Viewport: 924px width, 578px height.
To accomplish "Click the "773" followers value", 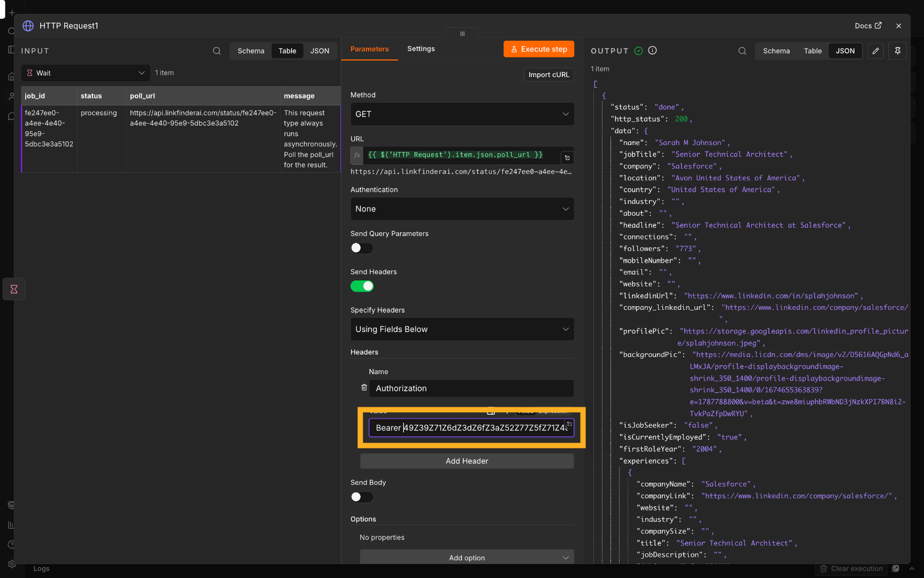I will (x=686, y=248).
